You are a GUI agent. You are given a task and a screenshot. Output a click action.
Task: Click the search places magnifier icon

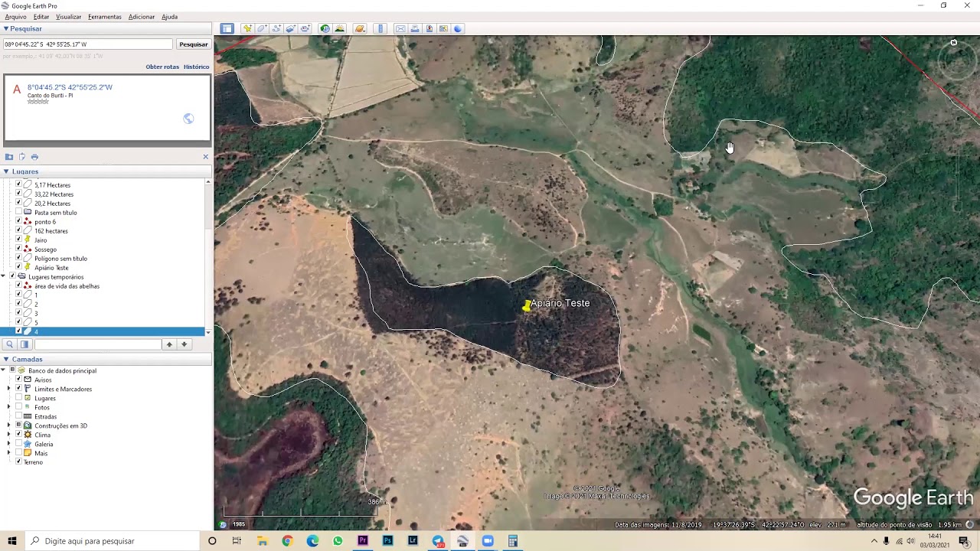pyautogui.click(x=9, y=344)
